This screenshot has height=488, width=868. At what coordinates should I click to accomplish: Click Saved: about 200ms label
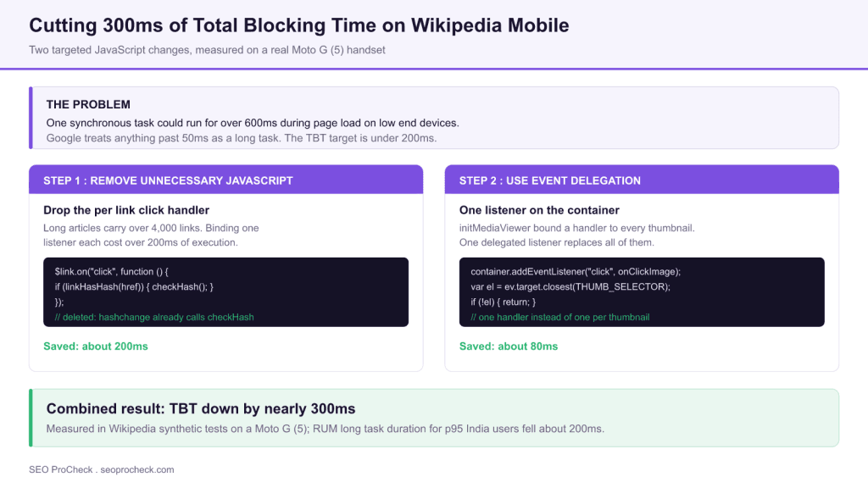96,347
